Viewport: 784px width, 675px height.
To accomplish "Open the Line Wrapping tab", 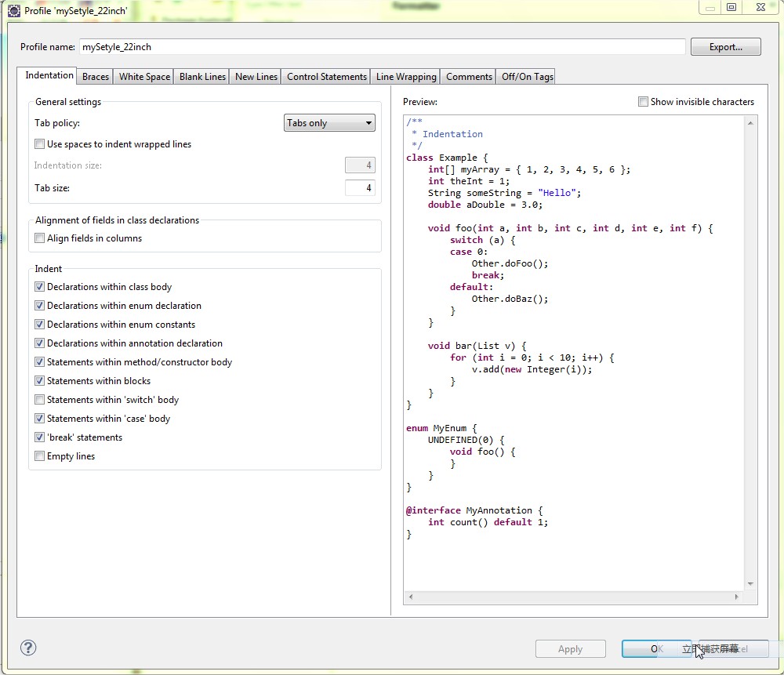I will (406, 77).
